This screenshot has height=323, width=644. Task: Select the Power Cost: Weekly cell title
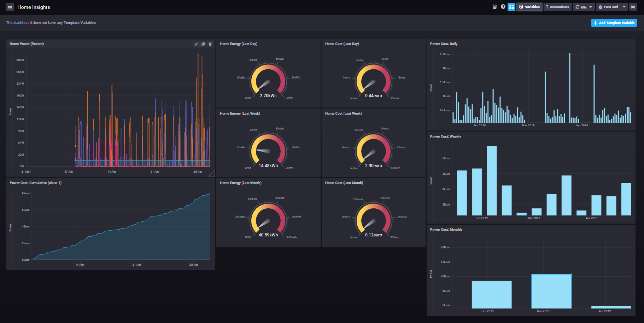pyautogui.click(x=445, y=137)
